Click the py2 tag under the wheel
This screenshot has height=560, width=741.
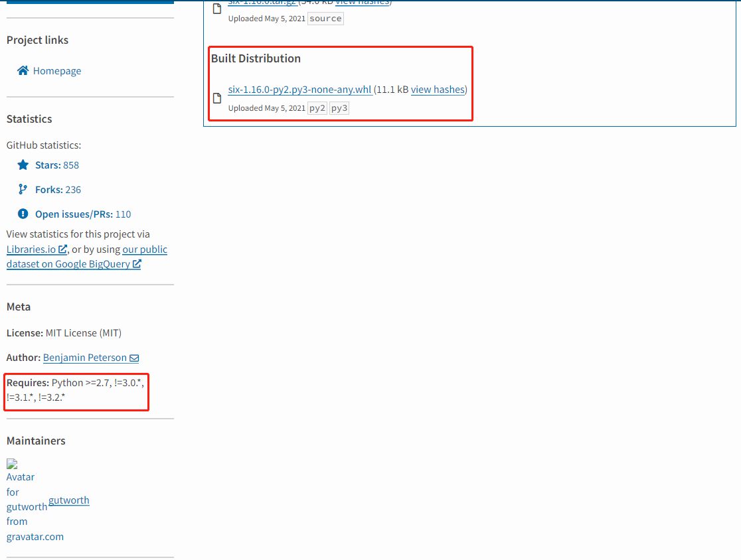click(x=317, y=108)
